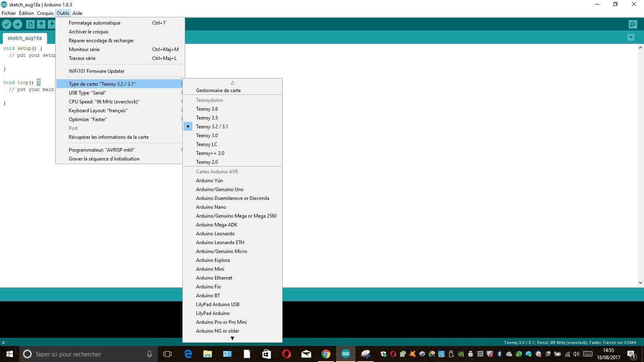The image size is (644, 362).
Task: Choose Arduino Leonardo ETH
Action: click(232, 243)
